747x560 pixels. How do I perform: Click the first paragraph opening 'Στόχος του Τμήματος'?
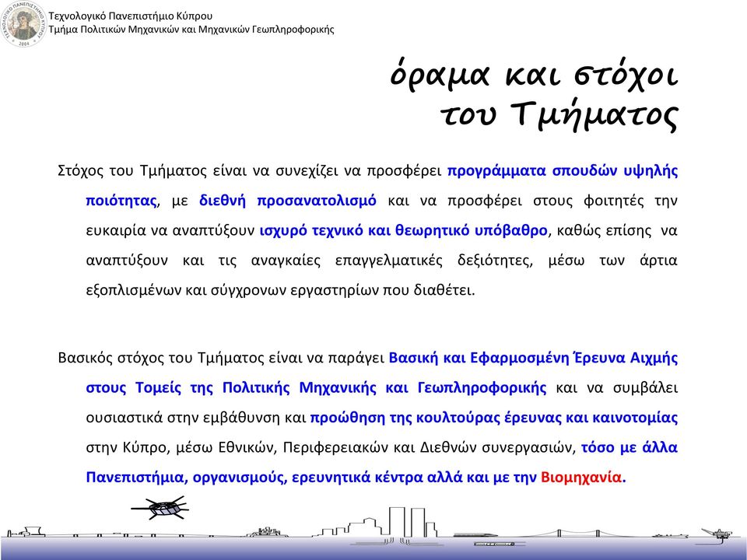click(132, 170)
